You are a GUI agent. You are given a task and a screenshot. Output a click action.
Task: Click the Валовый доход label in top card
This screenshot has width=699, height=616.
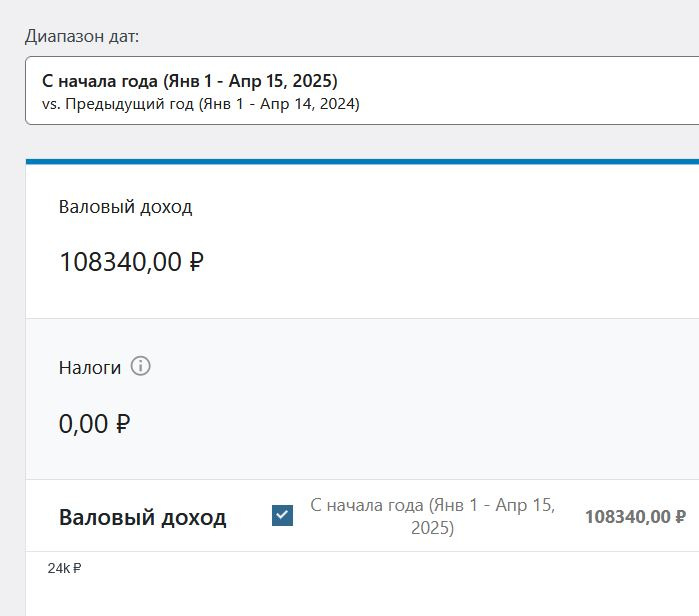[126, 207]
